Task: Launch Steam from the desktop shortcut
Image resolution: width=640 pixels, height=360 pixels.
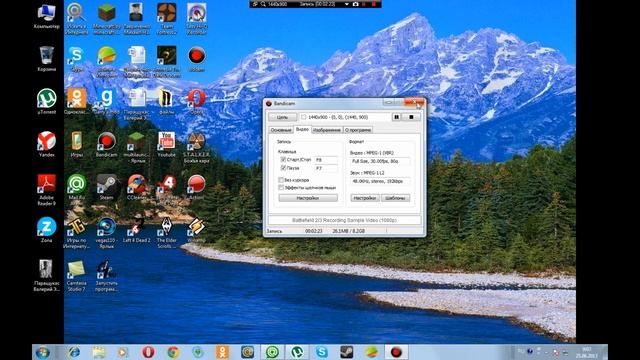Action: click(107, 187)
